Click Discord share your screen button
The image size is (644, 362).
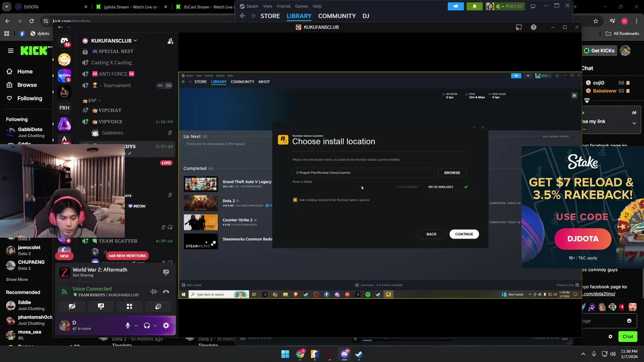click(x=101, y=306)
